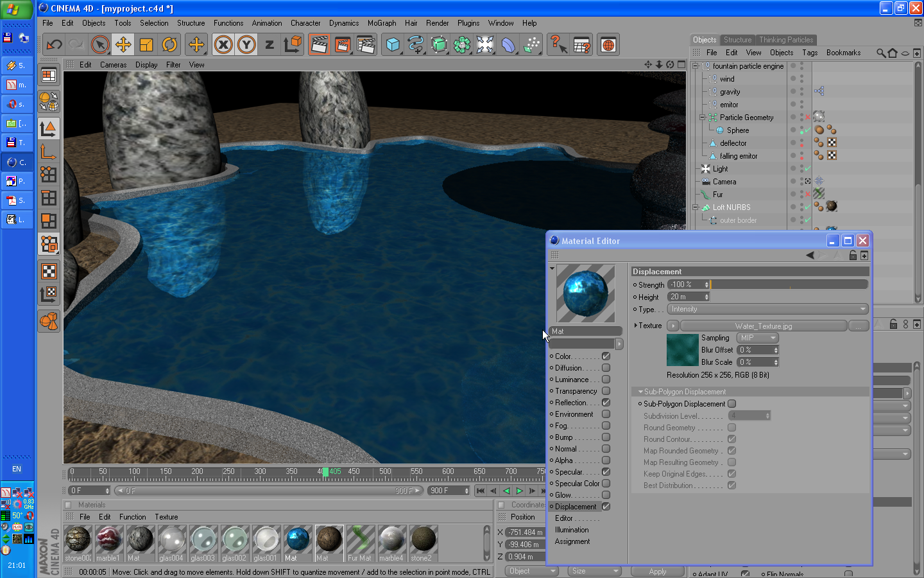Open the particle emitter icon

[531, 45]
